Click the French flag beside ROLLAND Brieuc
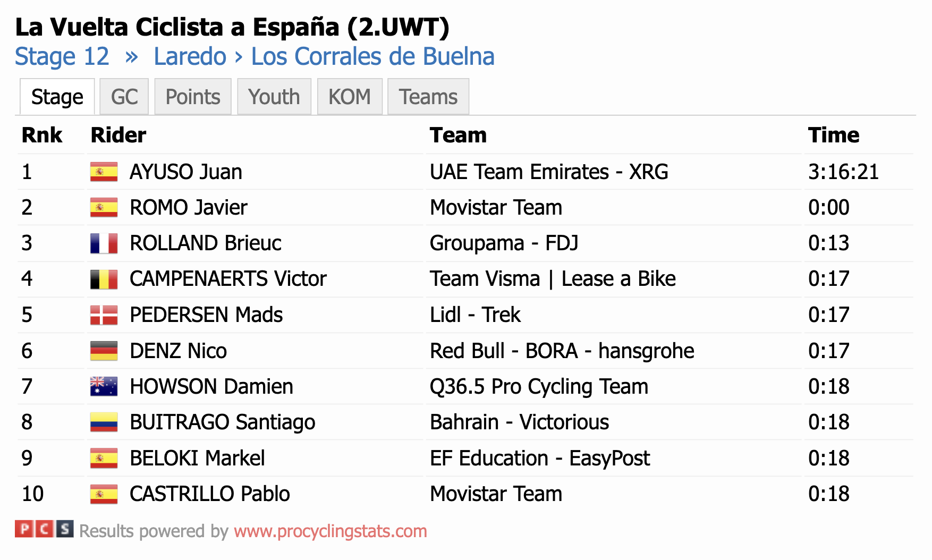932x560 pixels. [104, 243]
